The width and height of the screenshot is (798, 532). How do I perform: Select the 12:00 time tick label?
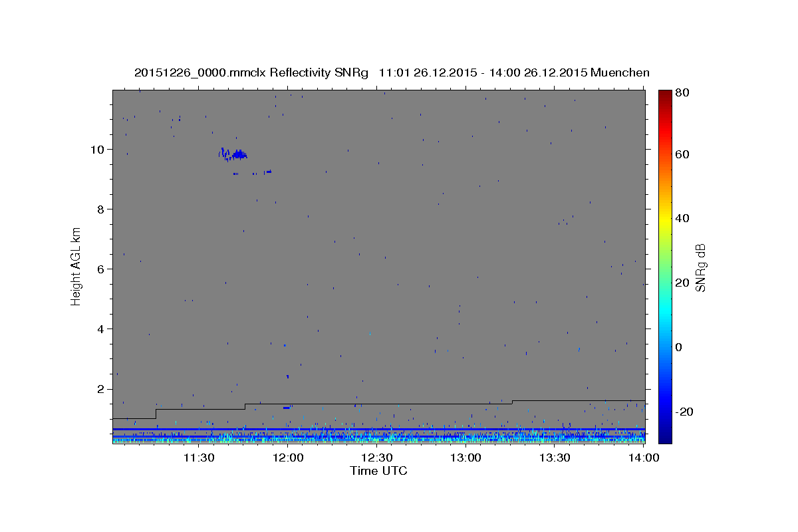pyautogui.click(x=287, y=458)
